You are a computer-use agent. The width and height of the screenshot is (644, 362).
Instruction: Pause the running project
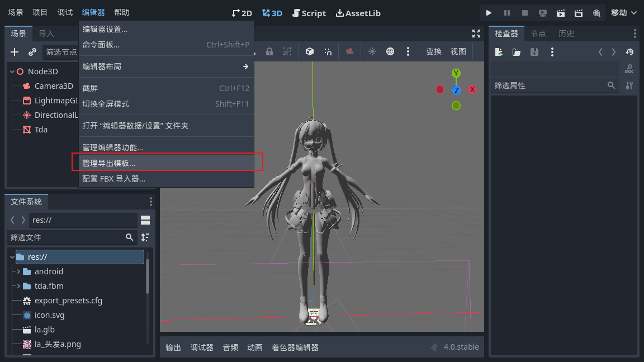tap(507, 13)
